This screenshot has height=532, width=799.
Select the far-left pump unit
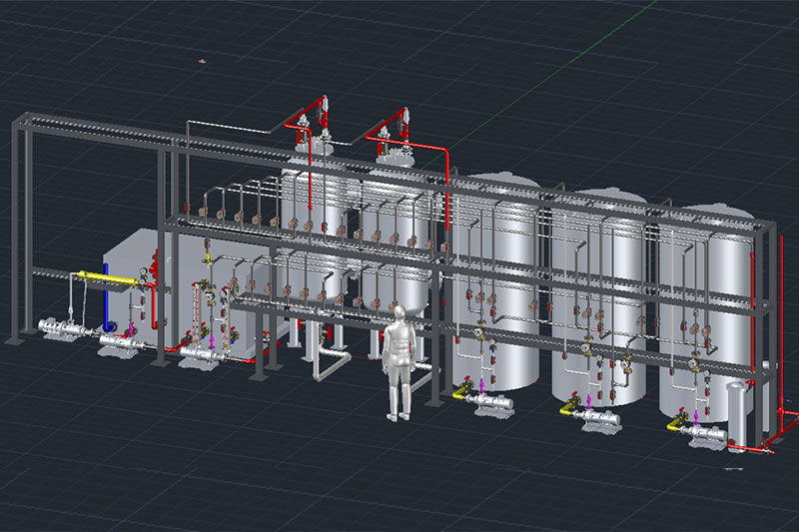pos(55,327)
